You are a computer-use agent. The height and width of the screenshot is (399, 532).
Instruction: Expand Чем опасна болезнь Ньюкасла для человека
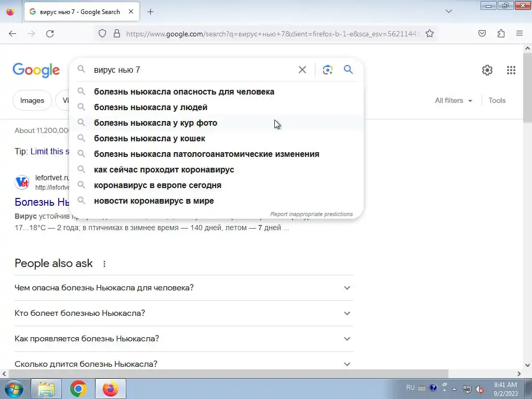pyautogui.click(x=184, y=288)
